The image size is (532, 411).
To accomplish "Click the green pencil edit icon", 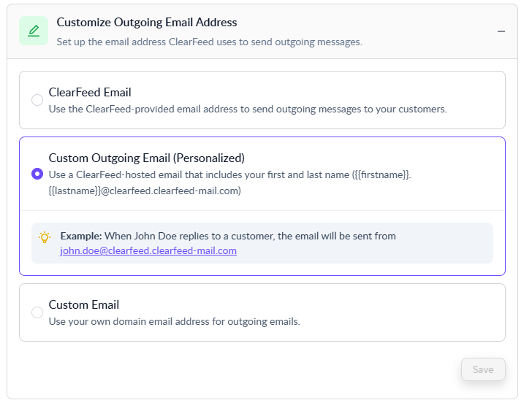I will [x=33, y=31].
